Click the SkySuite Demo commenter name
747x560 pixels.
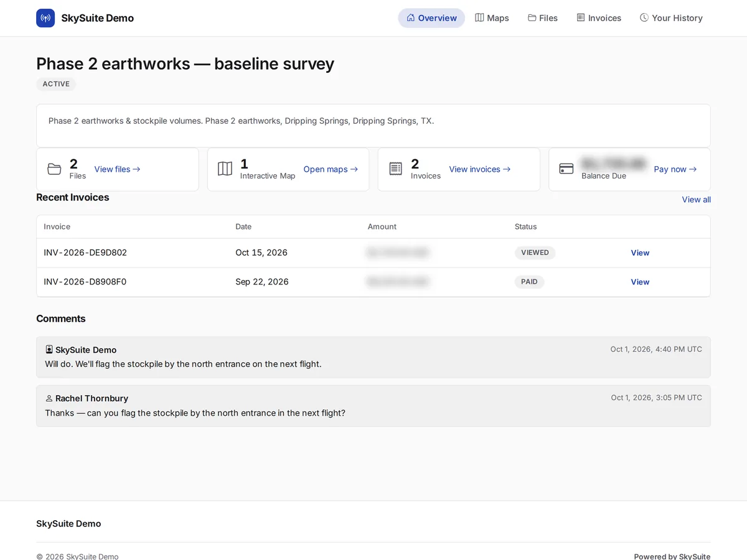click(86, 350)
